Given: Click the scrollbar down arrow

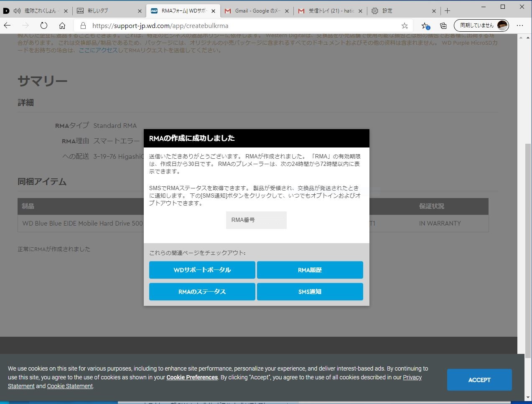Looking at the screenshot, I should (528, 397).
